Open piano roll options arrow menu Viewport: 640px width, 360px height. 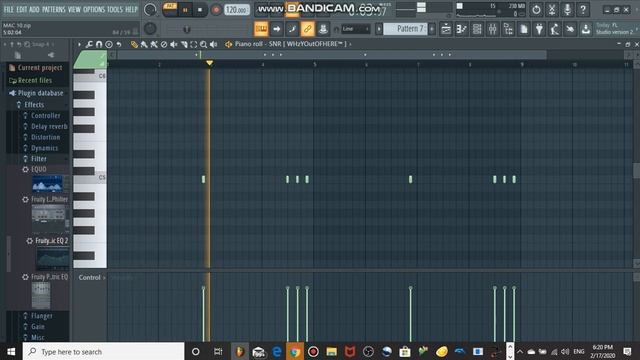[x=79, y=44]
